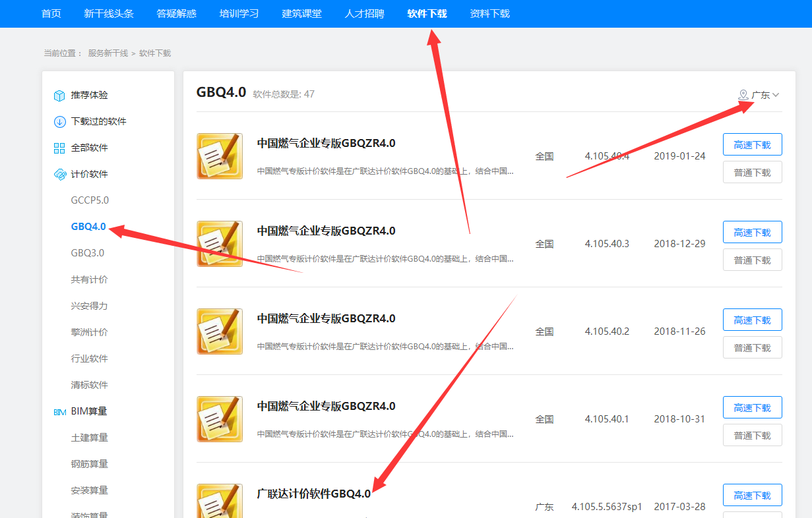The image size is (812, 518).
Task: Click the GBQ4.0 page heading
Action: coord(221,92)
